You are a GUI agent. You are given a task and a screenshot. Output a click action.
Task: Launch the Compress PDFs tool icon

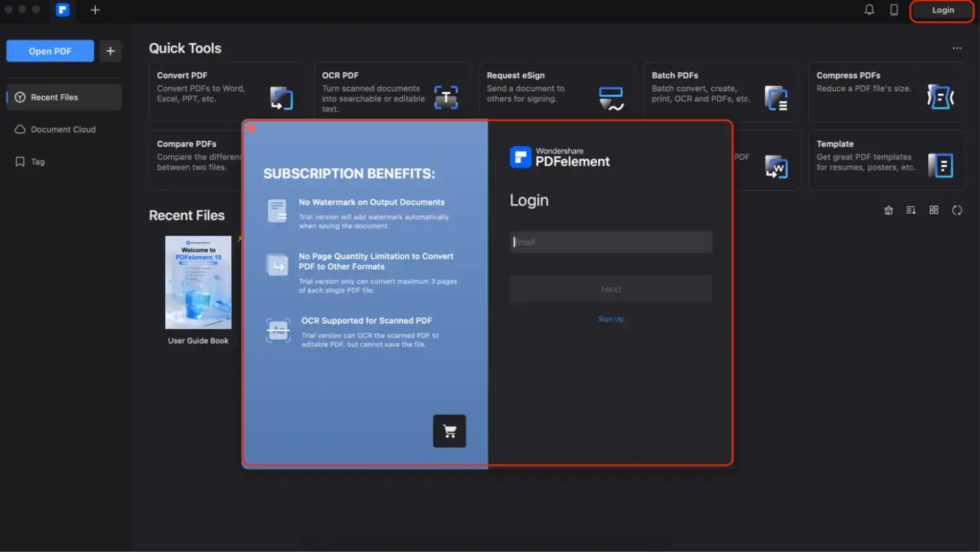click(x=942, y=96)
